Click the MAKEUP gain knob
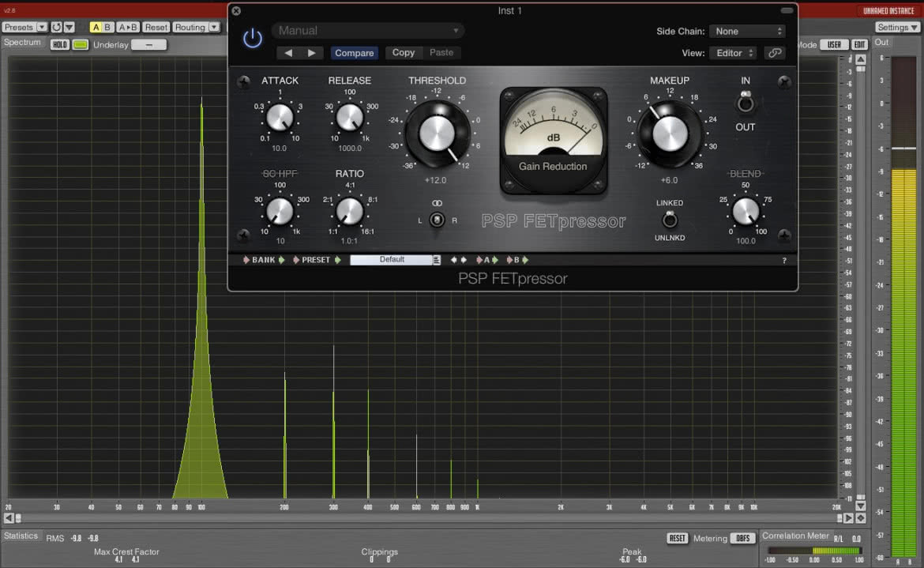This screenshot has height=568, width=924. point(670,134)
